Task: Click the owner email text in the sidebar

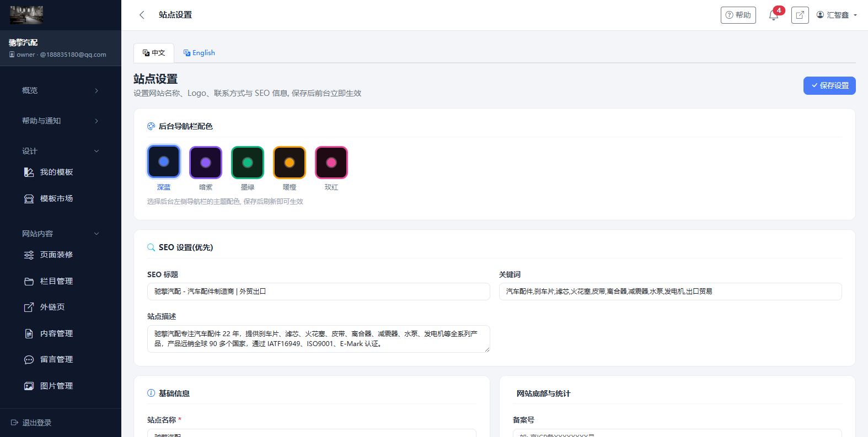Action: point(61,55)
